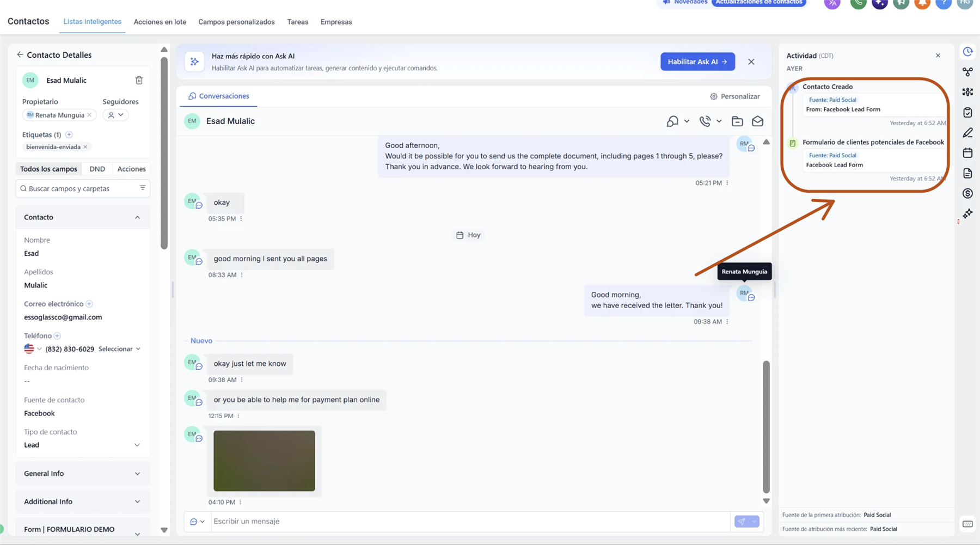Go to the Empresas tab
This screenshot has height=545, width=980.
(x=336, y=22)
